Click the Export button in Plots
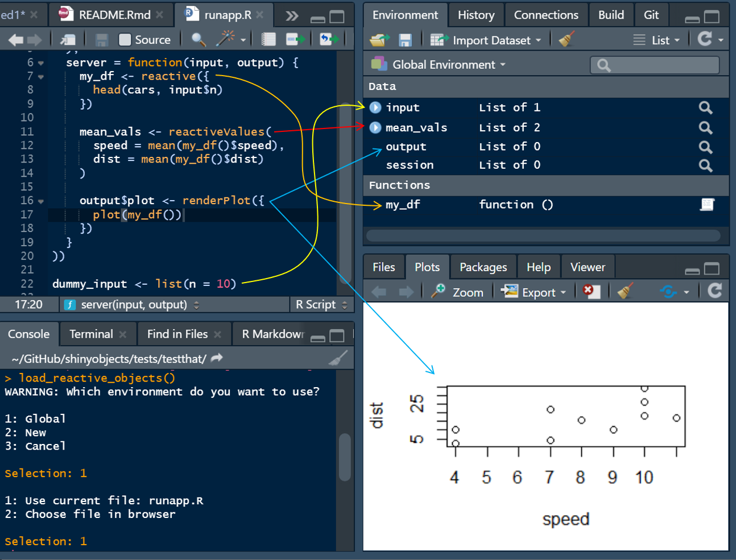Image resolution: width=736 pixels, height=560 pixels. tap(534, 292)
